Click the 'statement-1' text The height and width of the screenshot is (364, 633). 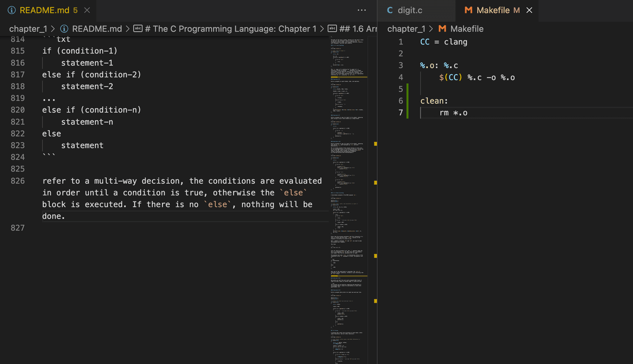coord(87,63)
